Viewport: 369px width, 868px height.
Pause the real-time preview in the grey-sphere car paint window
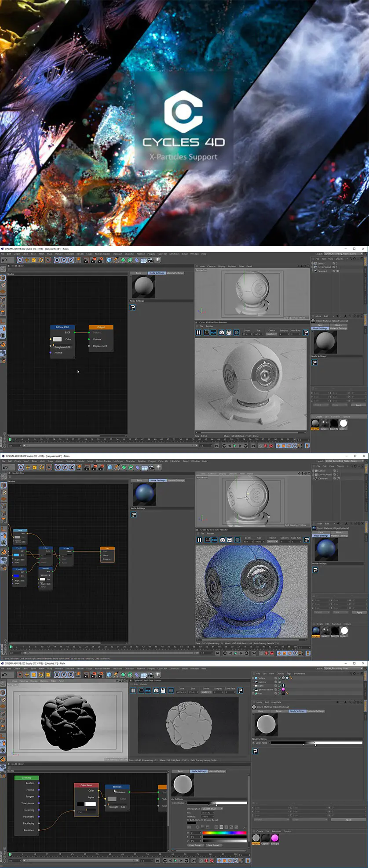click(198, 333)
